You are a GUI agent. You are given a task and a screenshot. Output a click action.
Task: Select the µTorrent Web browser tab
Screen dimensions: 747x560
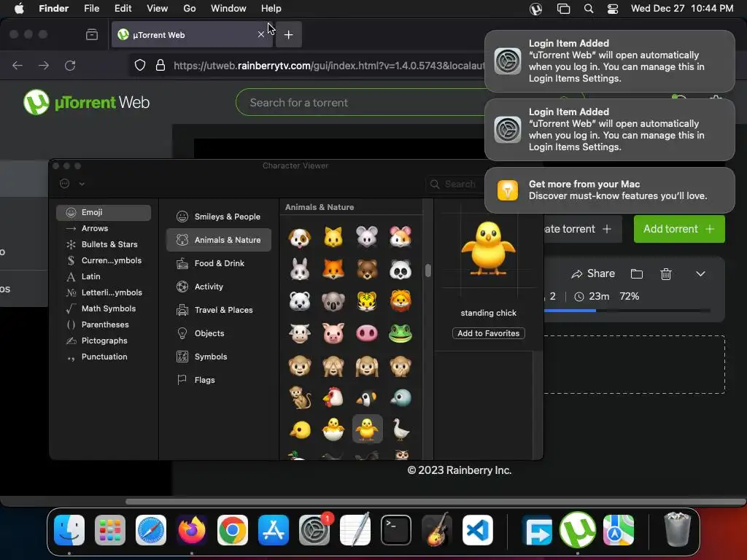(x=192, y=35)
